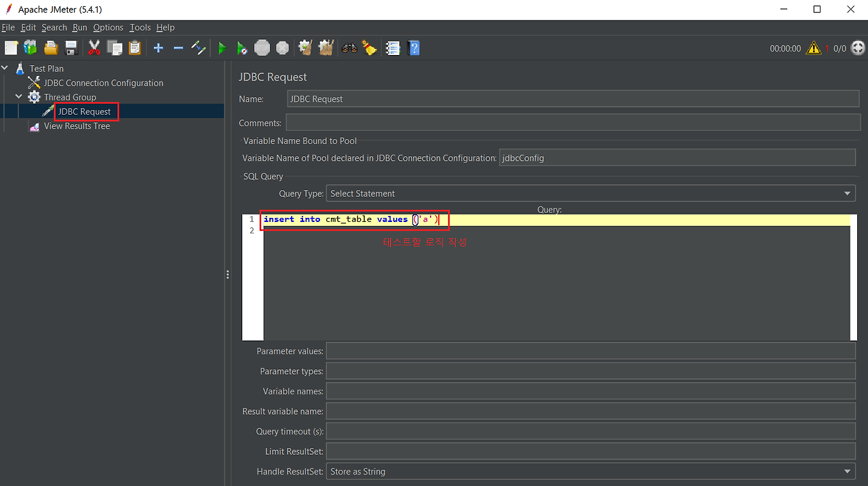Open the Search menu
868x486 pixels.
[54, 27]
